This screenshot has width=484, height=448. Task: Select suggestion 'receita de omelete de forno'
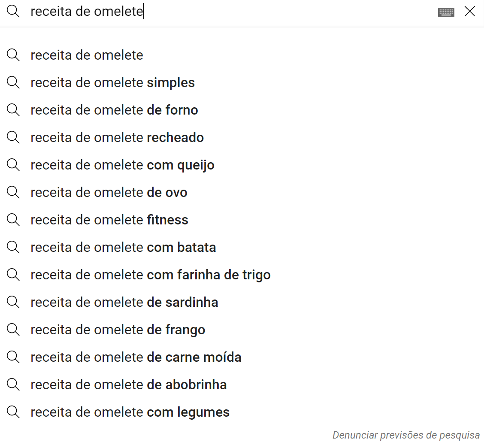pos(114,110)
